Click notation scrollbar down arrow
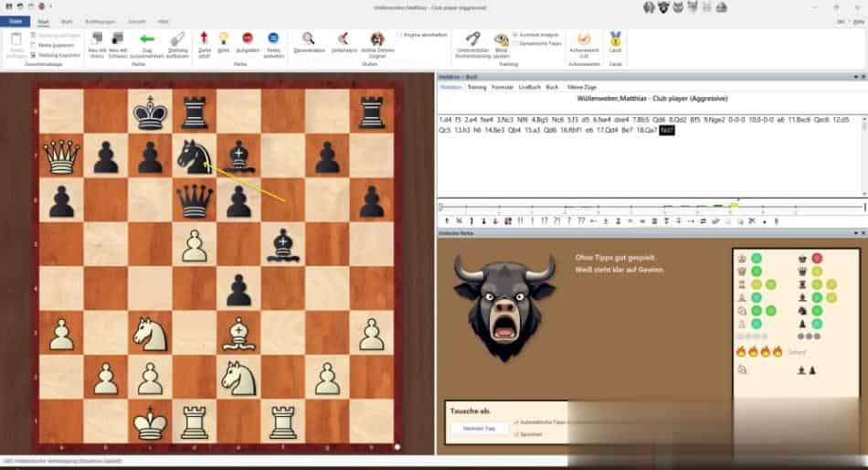868x470 pixels. (864, 194)
